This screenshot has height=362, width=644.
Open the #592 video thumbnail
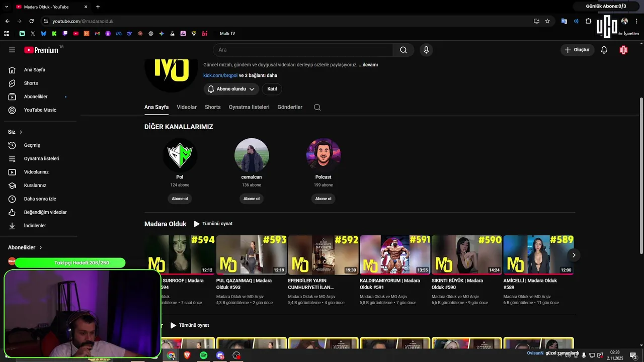(323, 255)
